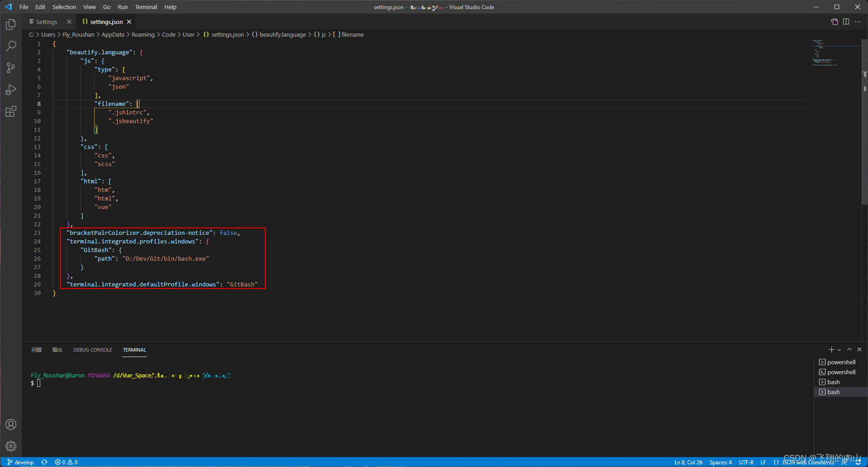Click the "javascript" string on line 5
The height and width of the screenshot is (467, 868).
[129, 78]
